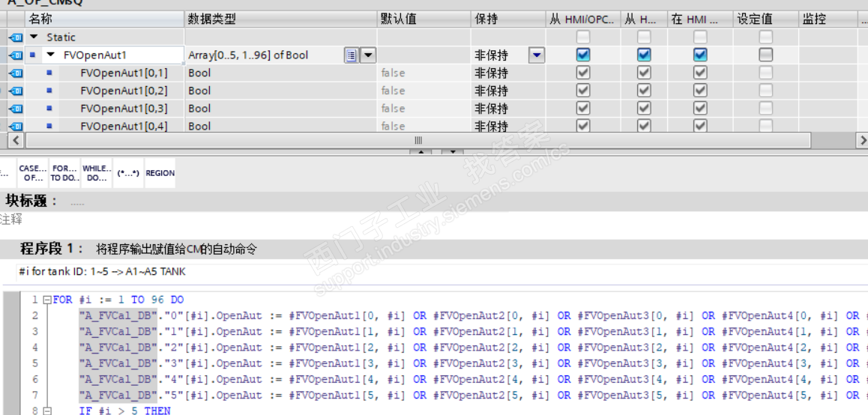Open the data type dropdown for FVOpenAut1
The height and width of the screenshot is (415, 868).
368,55
